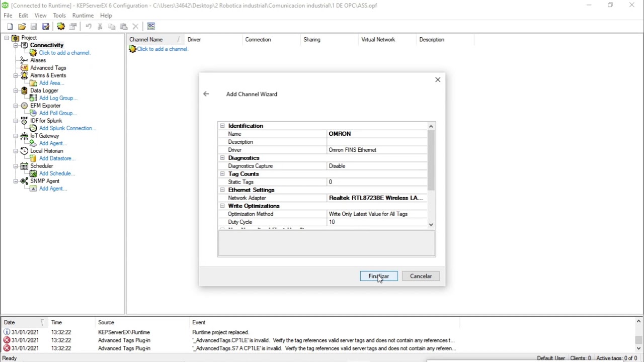
Task: Click the Add Area... link
Action: (52, 83)
